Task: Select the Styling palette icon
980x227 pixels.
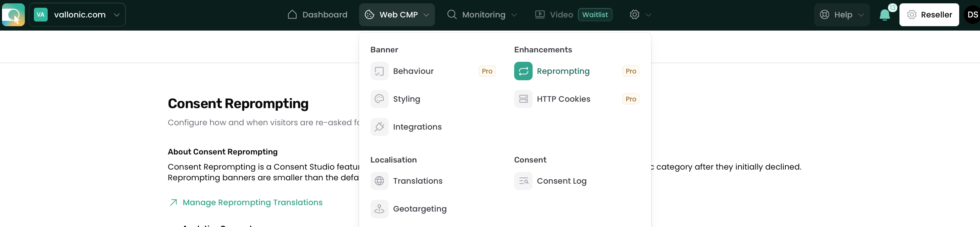Action: coord(379,99)
